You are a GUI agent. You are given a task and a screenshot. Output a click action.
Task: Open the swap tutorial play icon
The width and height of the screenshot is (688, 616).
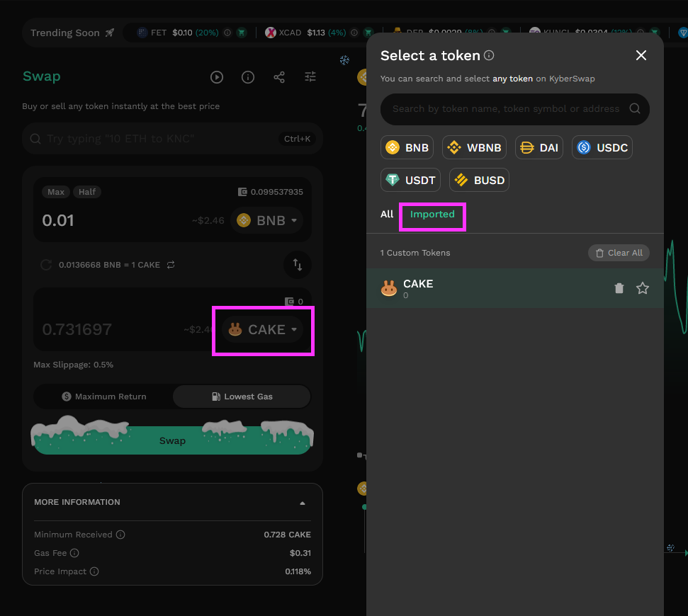coord(216,77)
